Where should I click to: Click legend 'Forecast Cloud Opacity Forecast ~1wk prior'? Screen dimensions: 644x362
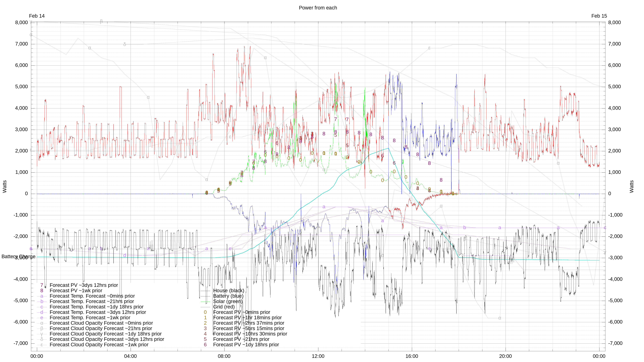pyautogui.click(x=99, y=345)
